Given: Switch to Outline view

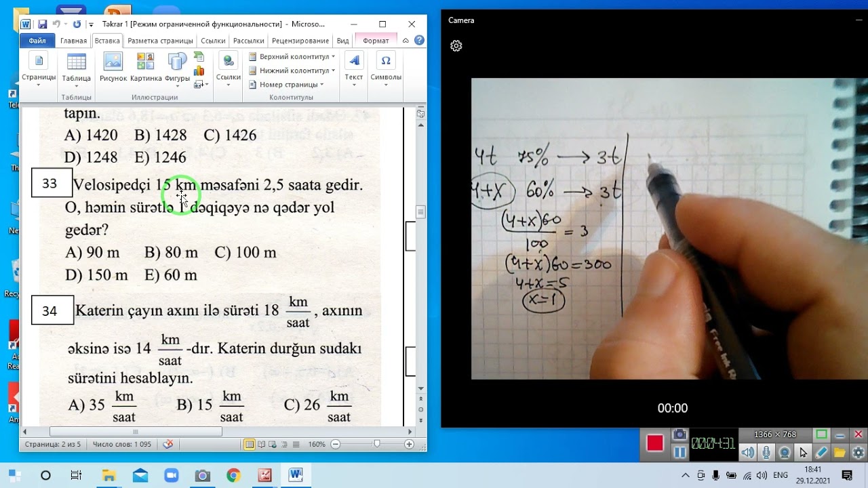Looking at the screenshot, I should pyautogui.click(x=285, y=445).
